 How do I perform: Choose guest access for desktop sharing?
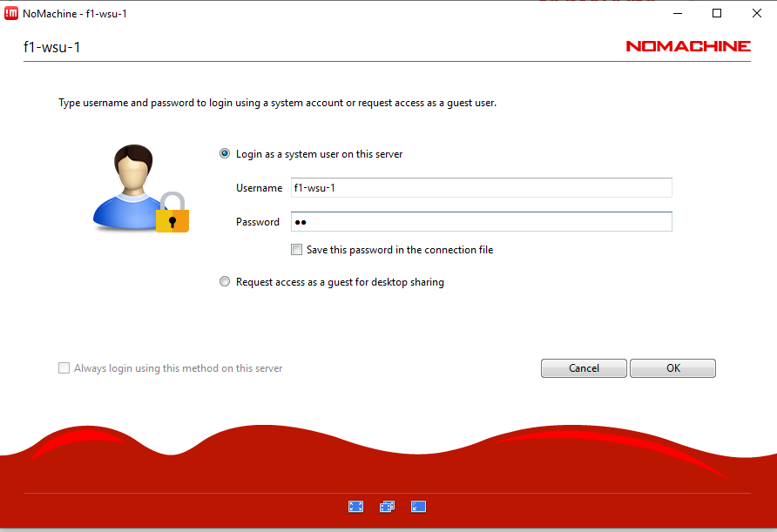pos(225,281)
